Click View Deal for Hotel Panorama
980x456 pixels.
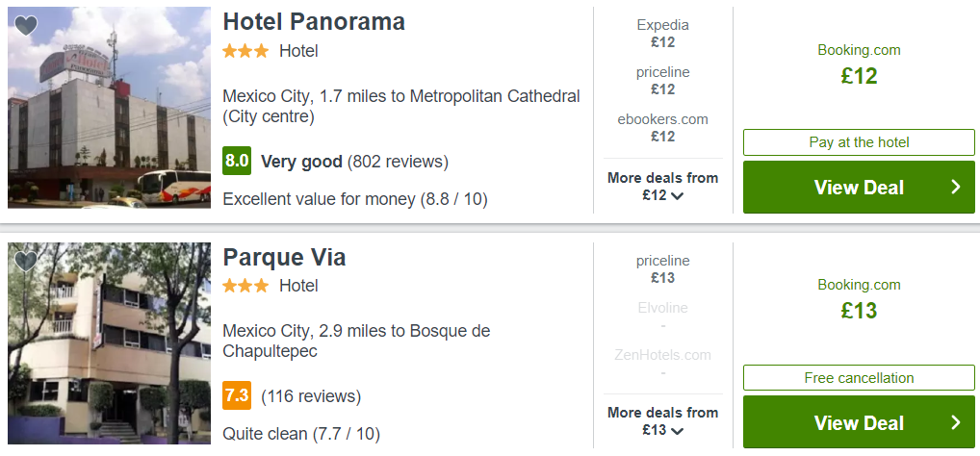(859, 187)
